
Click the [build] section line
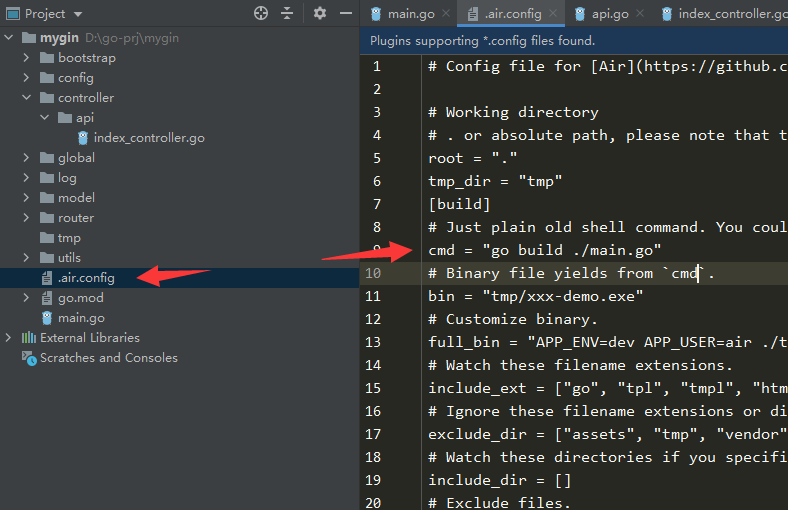point(459,204)
